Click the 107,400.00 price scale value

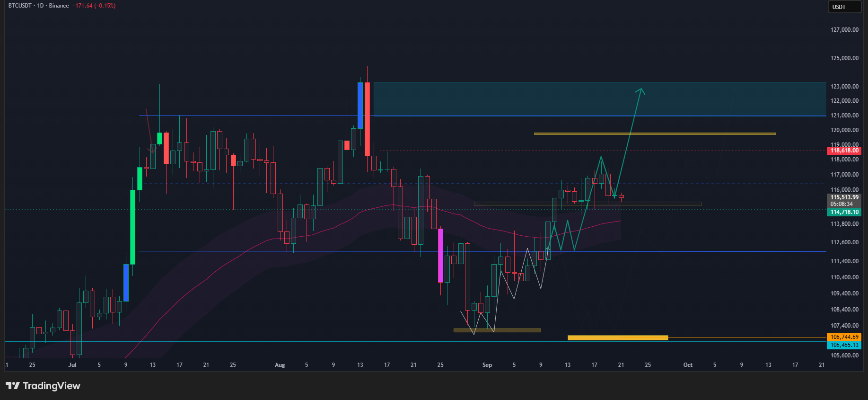coord(844,326)
